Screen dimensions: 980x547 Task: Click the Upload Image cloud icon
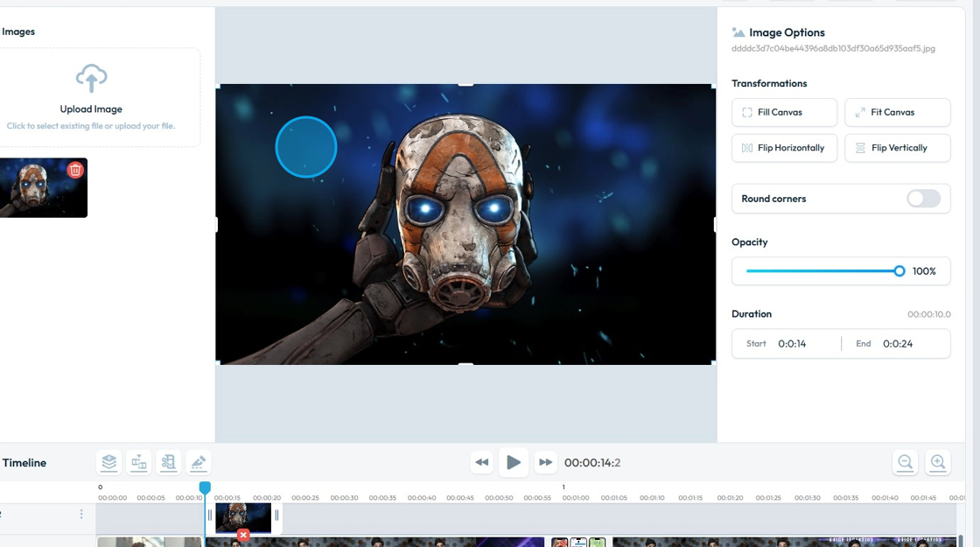click(x=91, y=78)
